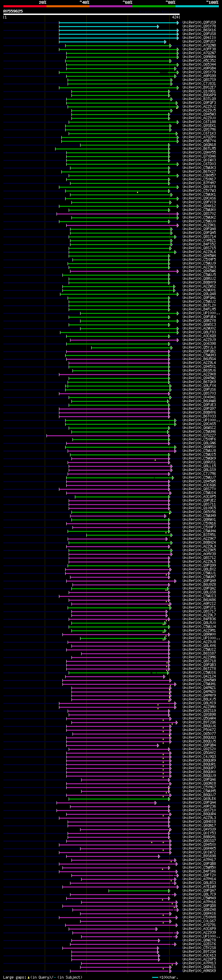Select label UniRef100_B9S698
Screen dimensions: 222x980
[x=199, y=856]
